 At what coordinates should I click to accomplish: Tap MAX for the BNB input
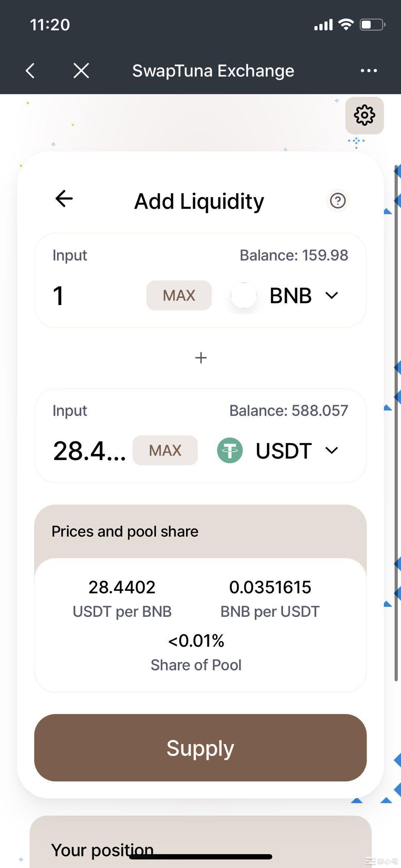179,295
